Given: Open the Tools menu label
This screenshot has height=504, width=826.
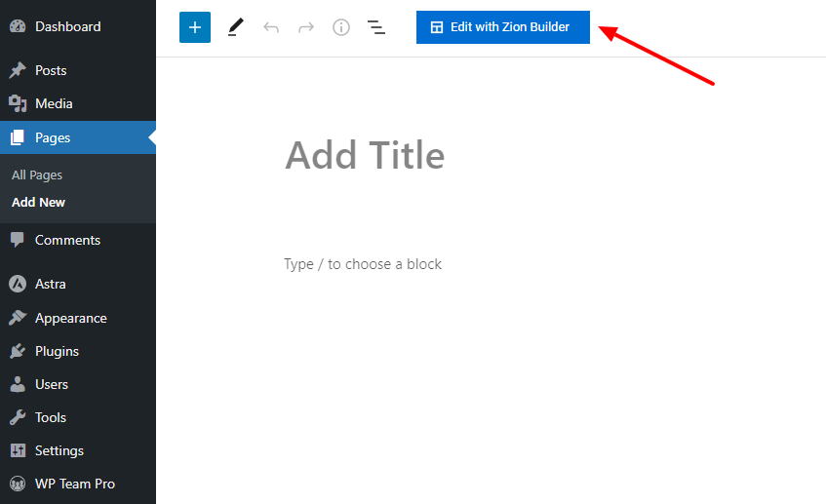Looking at the screenshot, I should click(51, 417).
